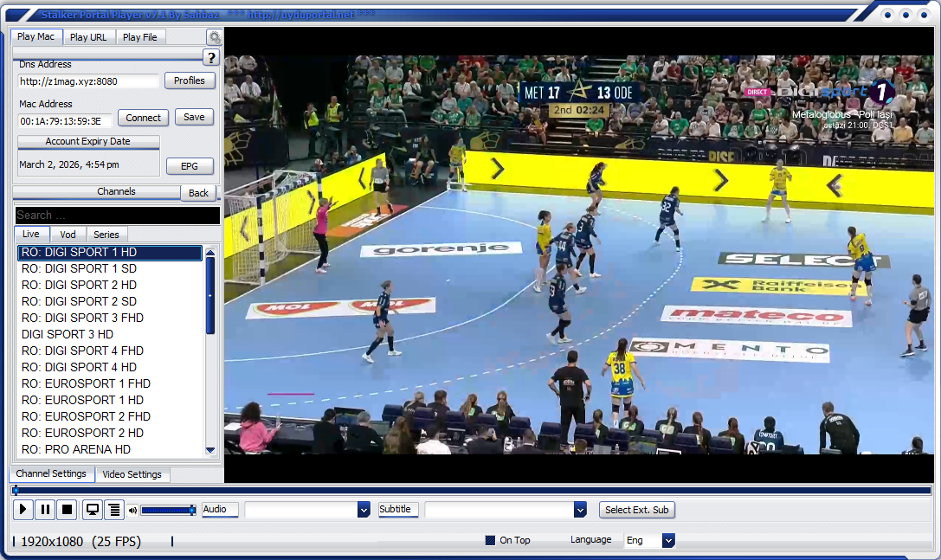Save the Mac address with Save

pyautogui.click(x=194, y=117)
